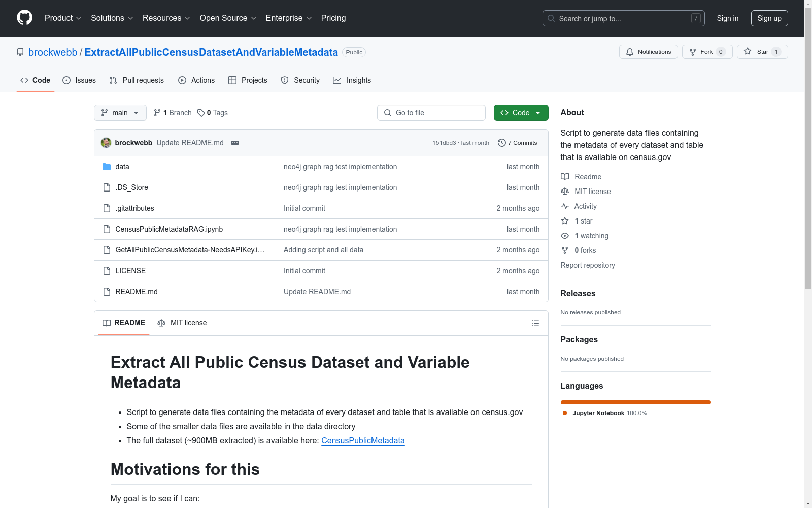The width and height of the screenshot is (812, 508).
Task: Open the LICENSE file
Action: coord(130,271)
